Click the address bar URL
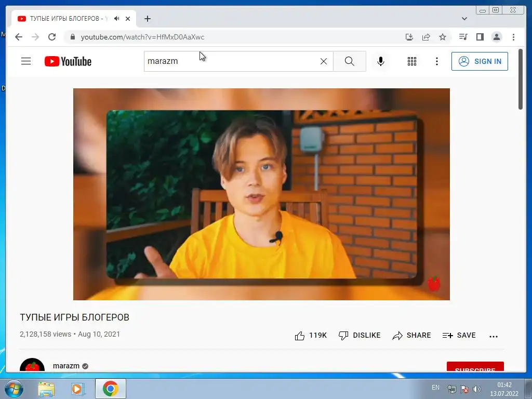Image resolution: width=532 pixels, height=399 pixels. (142, 37)
